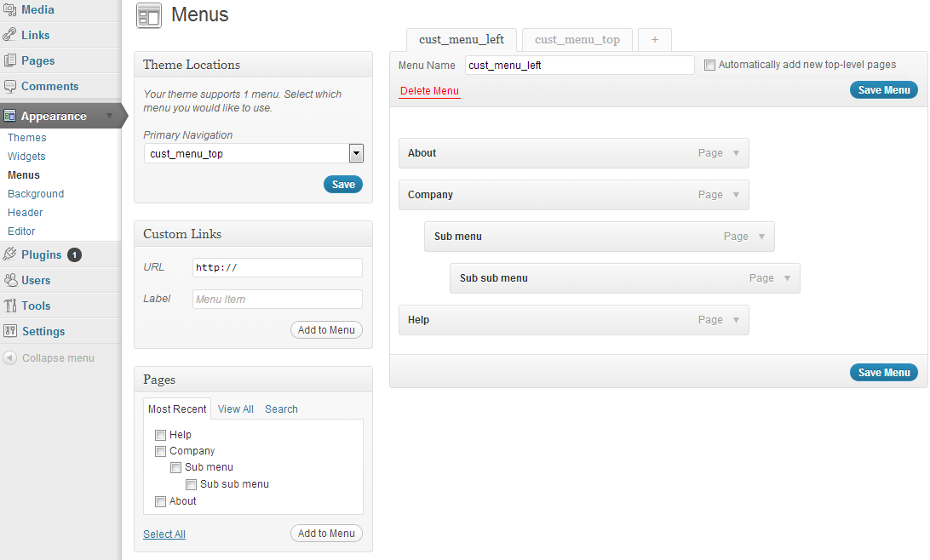Click the Theme Locations panel title
930x560 pixels.
point(192,65)
